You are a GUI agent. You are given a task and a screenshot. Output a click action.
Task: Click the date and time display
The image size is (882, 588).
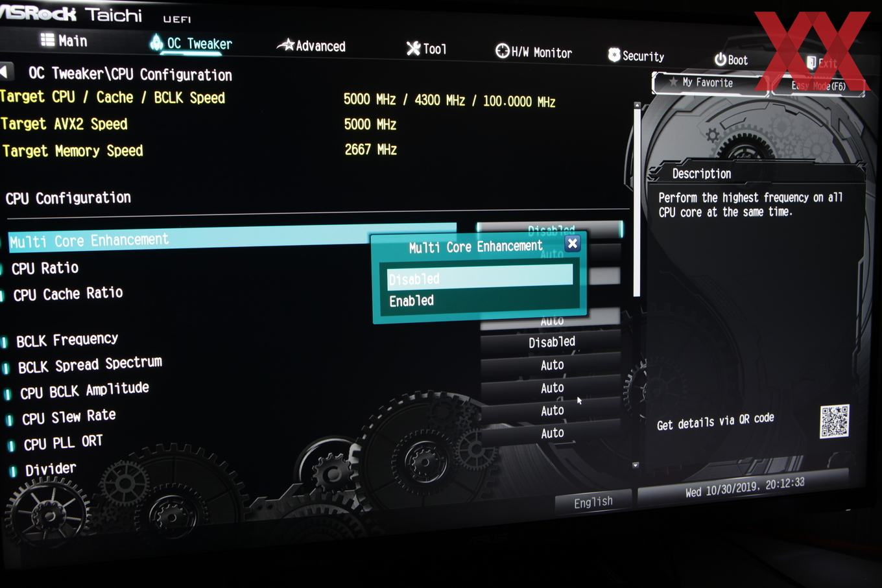tap(745, 487)
